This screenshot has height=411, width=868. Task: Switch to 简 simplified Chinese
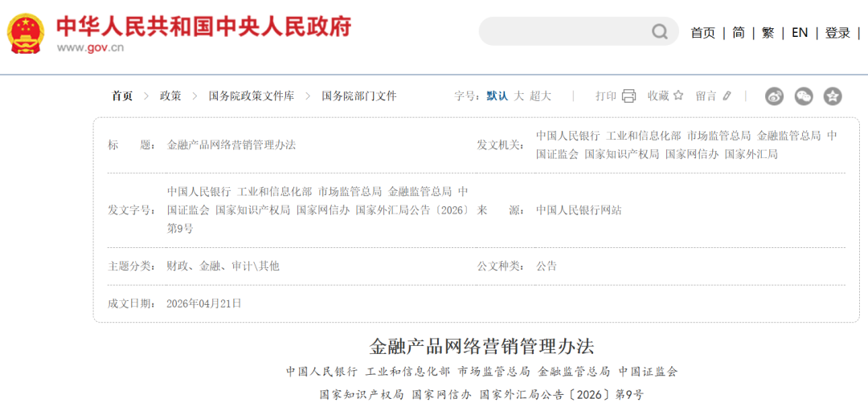(739, 33)
